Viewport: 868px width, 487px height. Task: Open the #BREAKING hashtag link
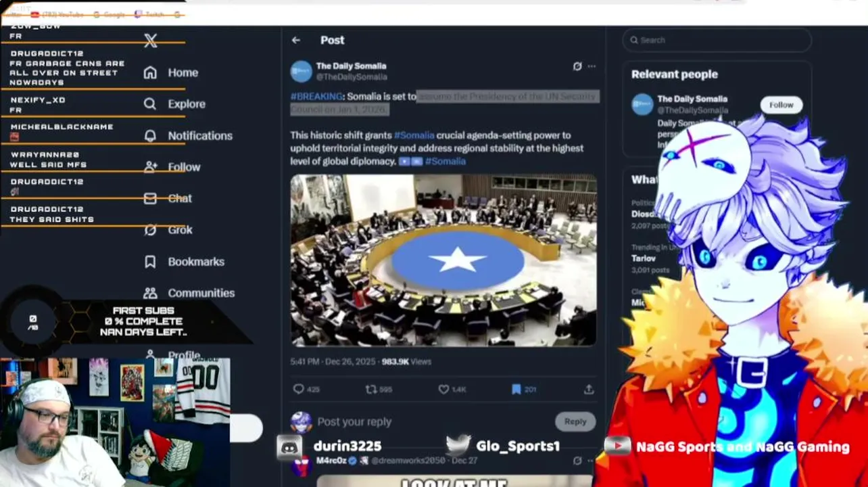coord(316,97)
